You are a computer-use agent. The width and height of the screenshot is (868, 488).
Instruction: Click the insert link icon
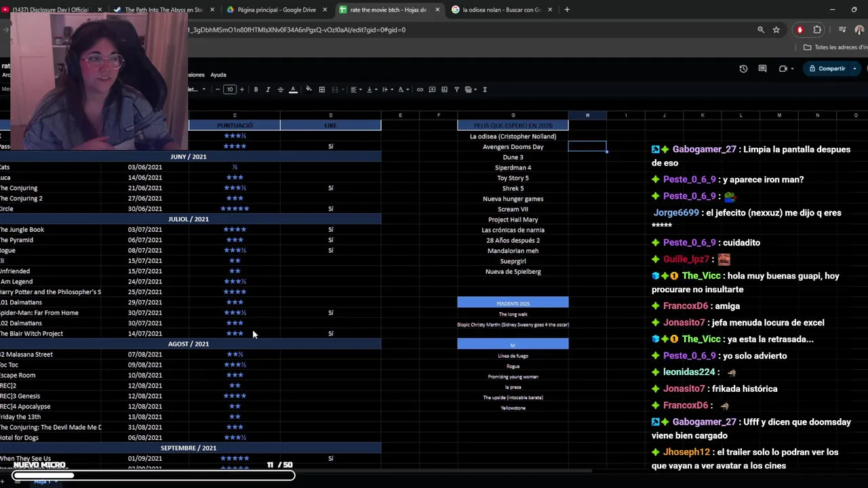(420, 89)
